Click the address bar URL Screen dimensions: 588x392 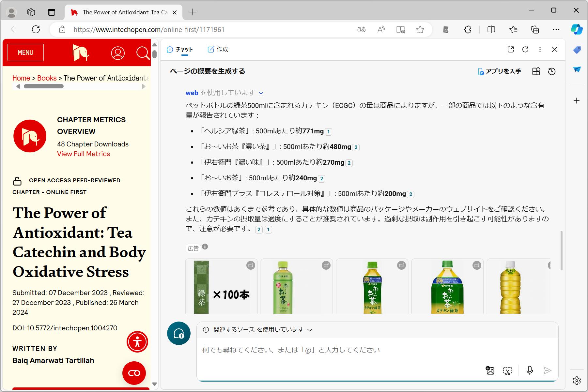149,30
